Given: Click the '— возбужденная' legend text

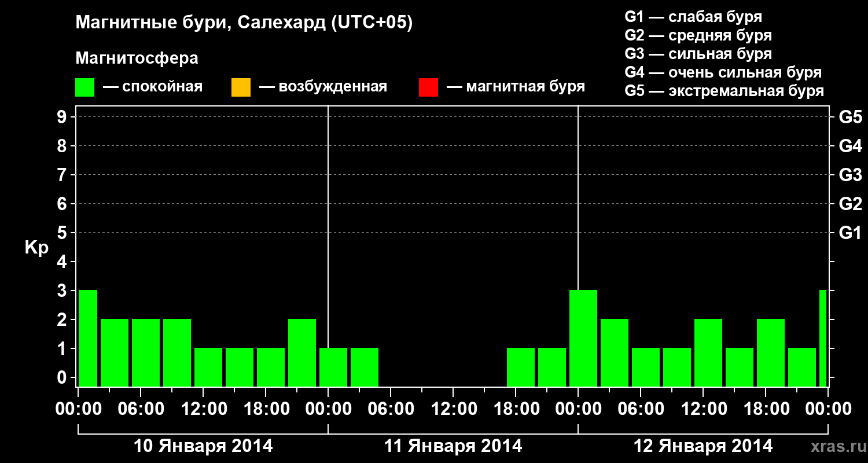Looking at the screenshot, I should point(323,87).
